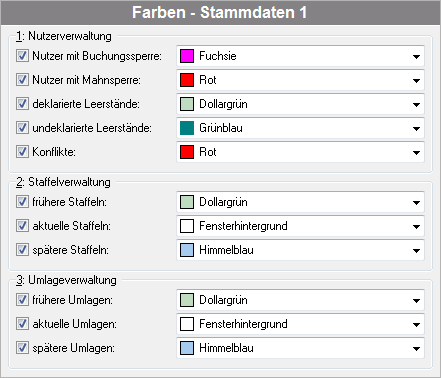Viewport: 441px width, 378px height.
Task: Uncheck spätere Umlagen checkbox
Action: pyautogui.click(x=22, y=348)
